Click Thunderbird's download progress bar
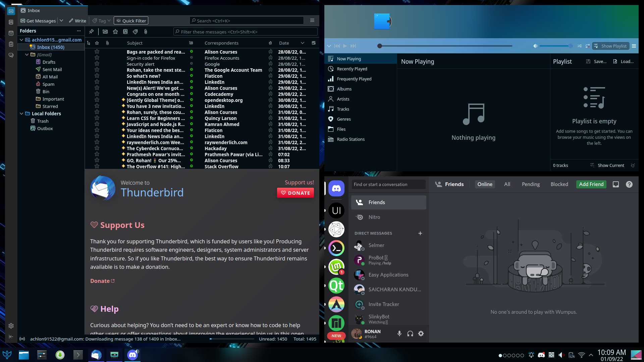 232,339
